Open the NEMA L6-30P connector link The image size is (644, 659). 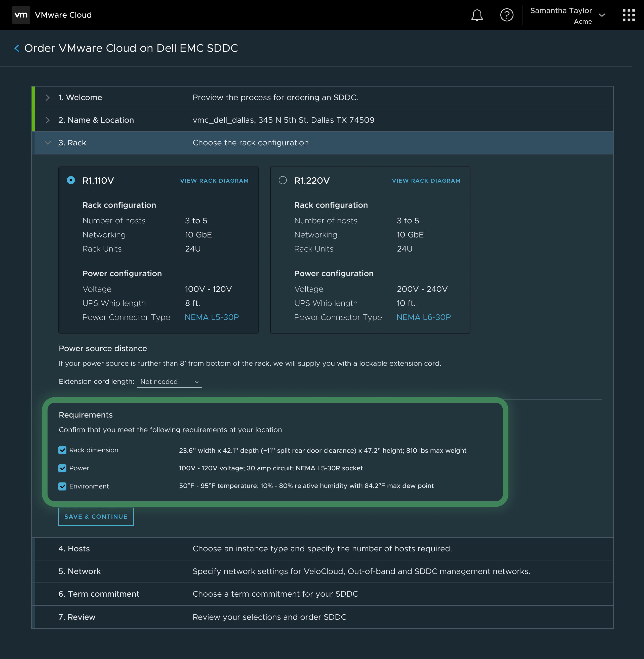click(x=423, y=317)
